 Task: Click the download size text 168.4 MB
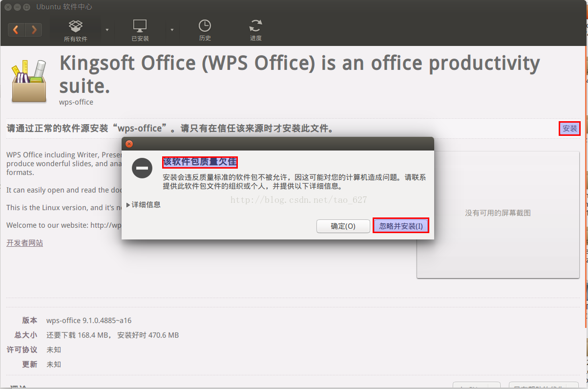click(94, 335)
